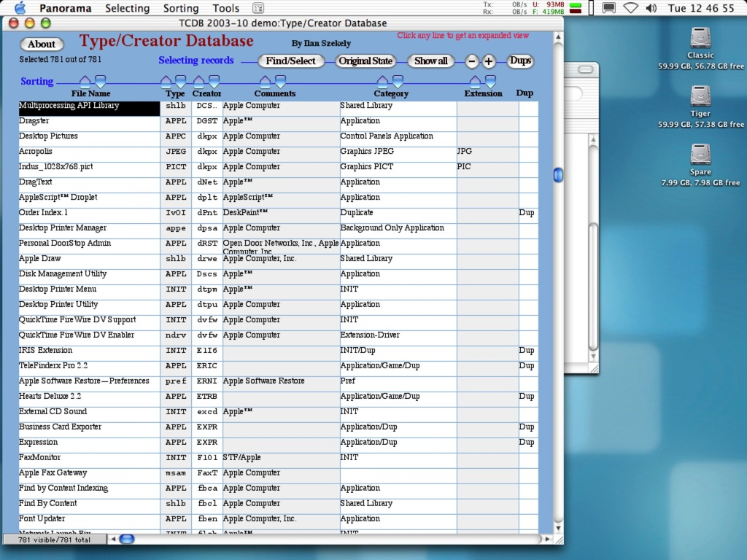747x560 pixels.
Task: Click the Find/Select button
Action: (x=290, y=61)
